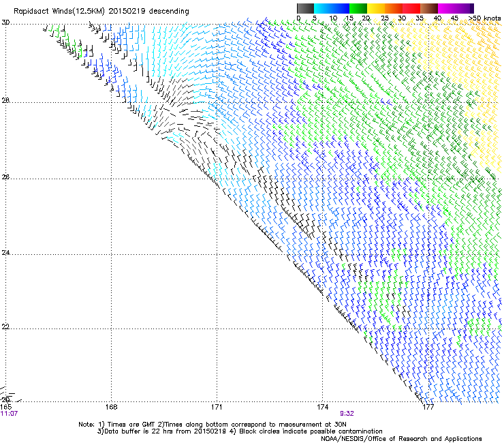Click the cyan-to-blue 5-15 knots legend swatch
Viewport: 504px width, 443px height.
[x=332, y=8]
